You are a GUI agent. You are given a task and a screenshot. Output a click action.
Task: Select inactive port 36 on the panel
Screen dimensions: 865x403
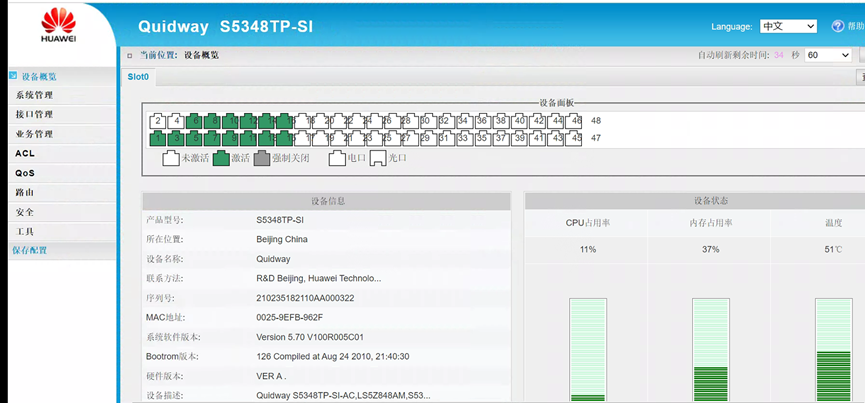tap(483, 121)
